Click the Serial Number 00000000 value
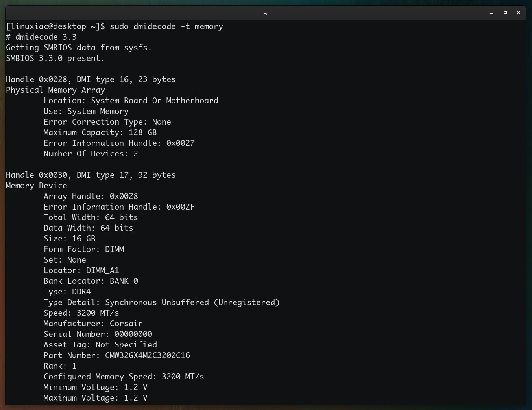This screenshot has height=410, width=532. (133, 334)
